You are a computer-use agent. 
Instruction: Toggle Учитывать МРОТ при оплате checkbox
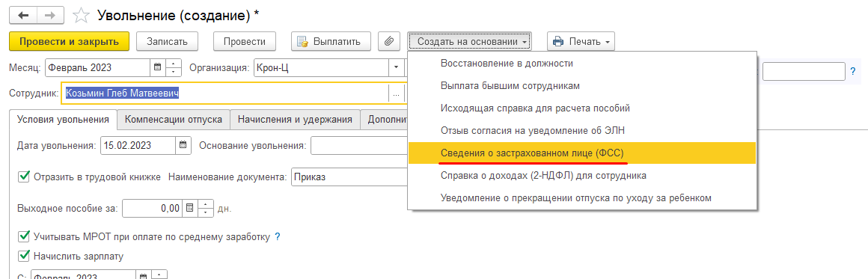(24, 236)
